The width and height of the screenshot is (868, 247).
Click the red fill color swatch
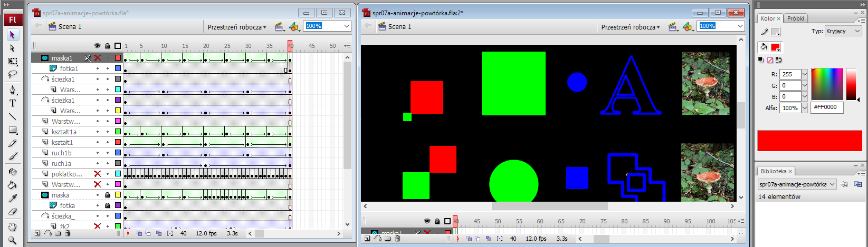click(x=775, y=47)
